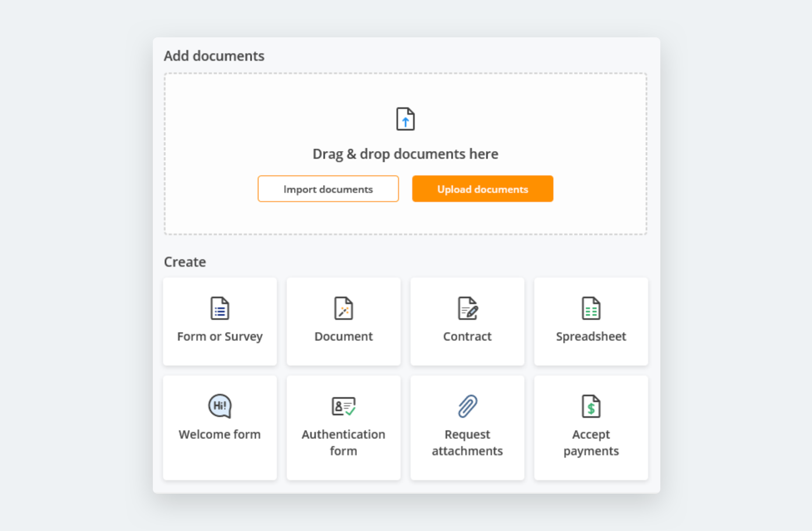The width and height of the screenshot is (812, 531).
Task: Click the Form or Survey list icon
Action: click(x=220, y=308)
